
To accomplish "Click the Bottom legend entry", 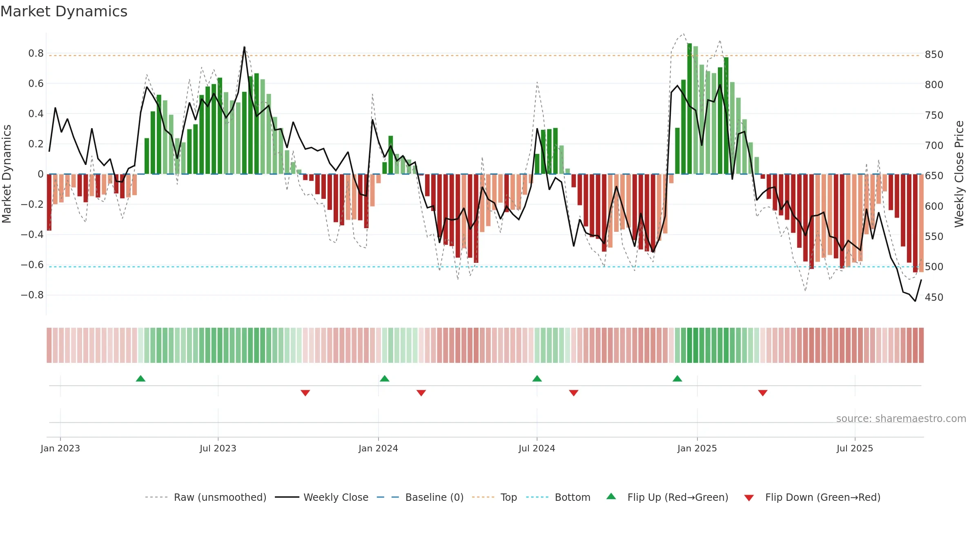I will [558, 497].
